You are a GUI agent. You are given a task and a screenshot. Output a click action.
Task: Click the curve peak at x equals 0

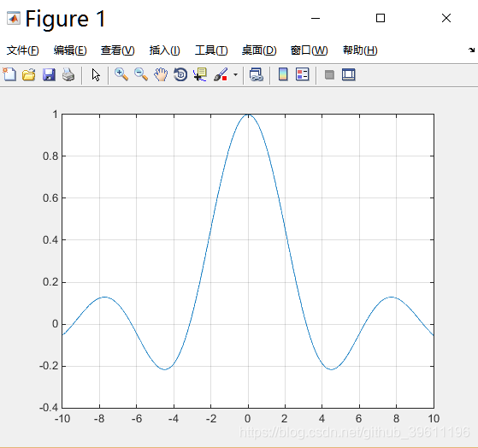coord(248,115)
